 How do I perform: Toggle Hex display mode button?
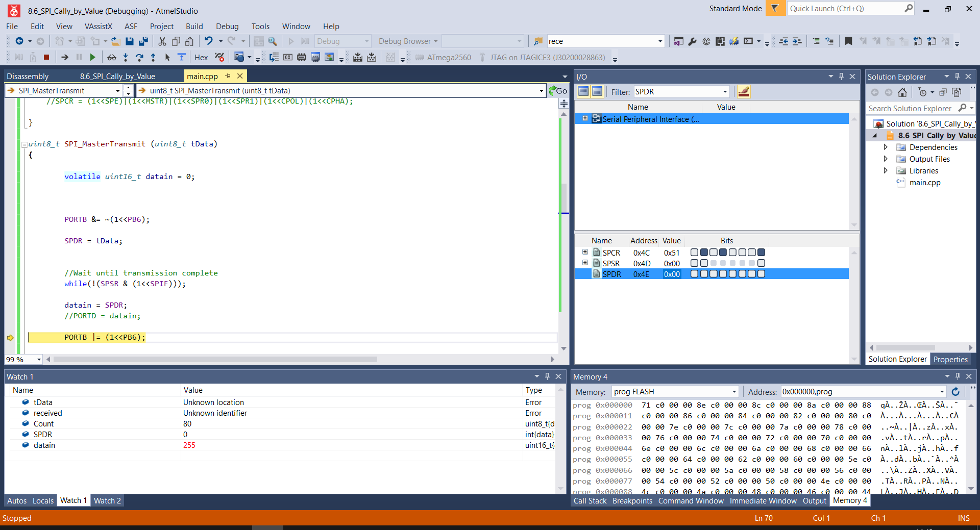click(201, 57)
